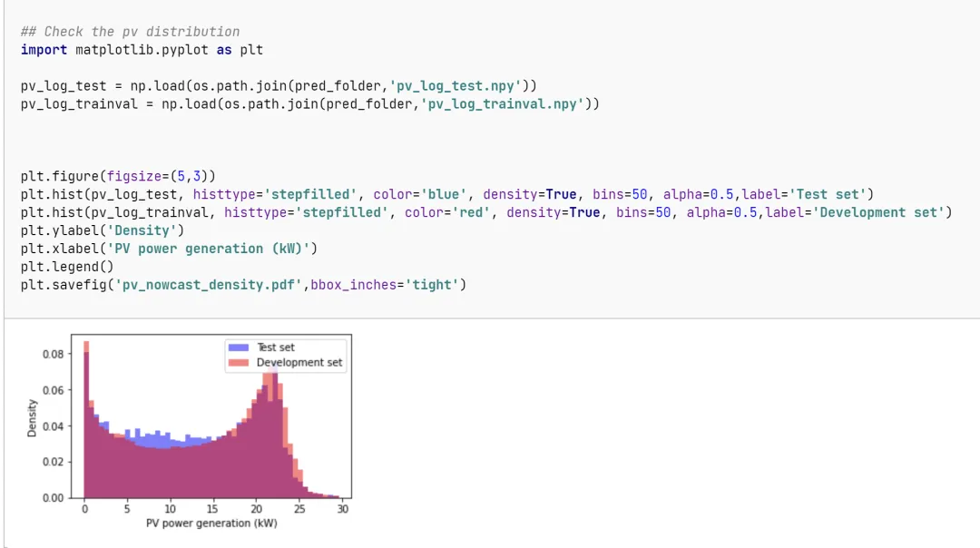Image resolution: width=980 pixels, height=548 pixels.
Task: Click the blue Test set legend swatch
Action: [x=239, y=347]
